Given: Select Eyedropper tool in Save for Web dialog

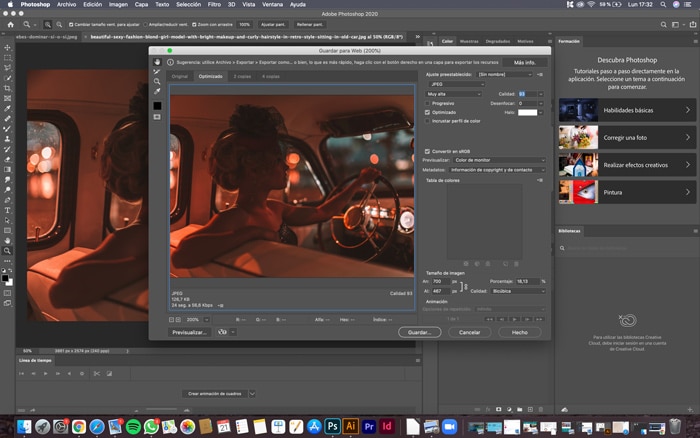Looking at the screenshot, I should click(157, 92).
